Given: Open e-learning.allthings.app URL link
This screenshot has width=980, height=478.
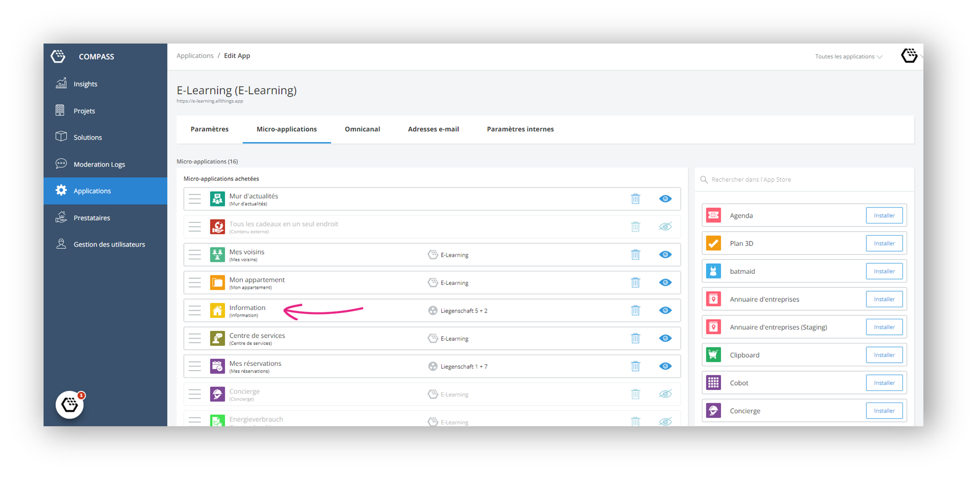Looking at the screenshot, I should (x=210, y=101).
